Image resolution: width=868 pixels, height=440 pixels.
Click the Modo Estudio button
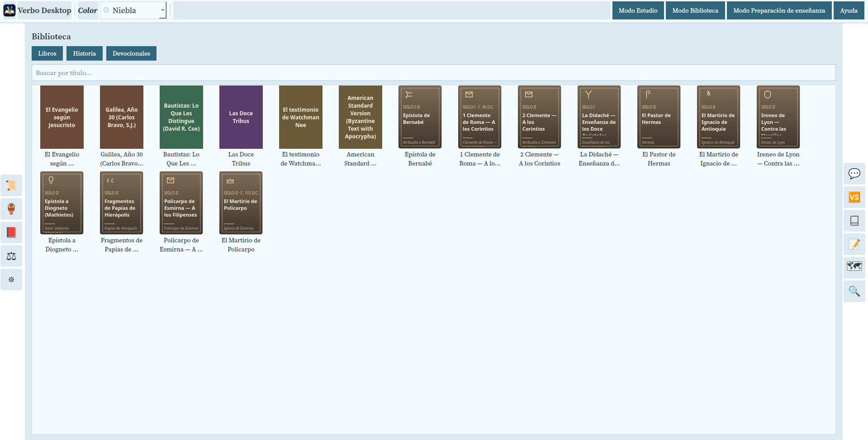[x=638, y=10]
